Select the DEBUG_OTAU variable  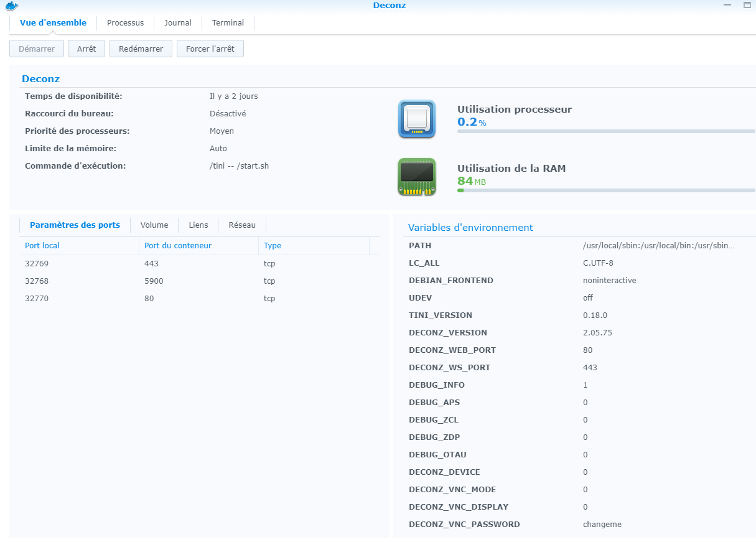437,455
